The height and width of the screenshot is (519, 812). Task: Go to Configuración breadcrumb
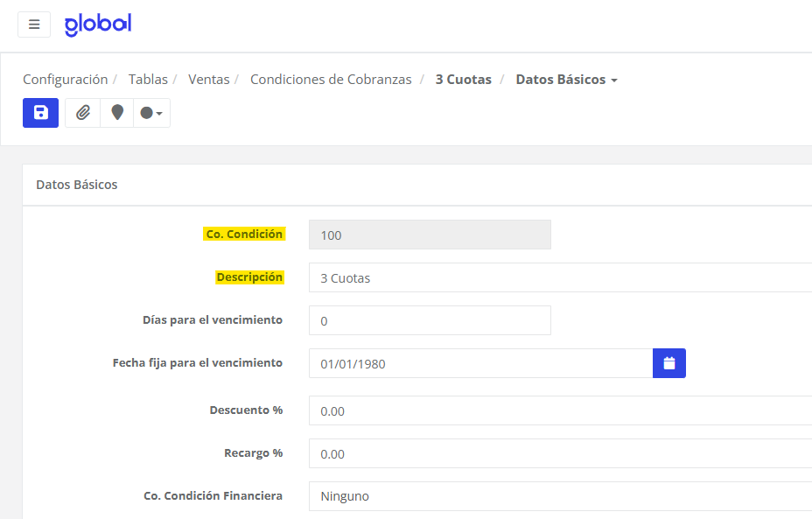tap(66, 80)
